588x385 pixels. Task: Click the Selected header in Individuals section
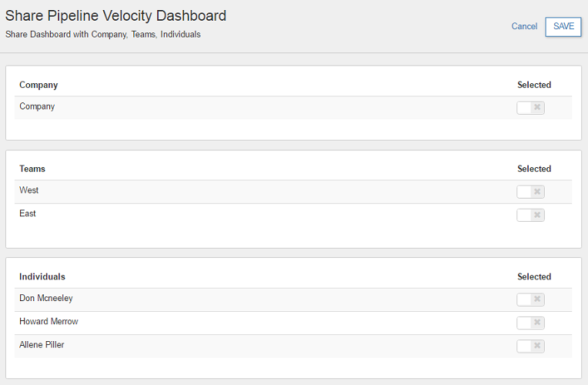coord(534,276)
